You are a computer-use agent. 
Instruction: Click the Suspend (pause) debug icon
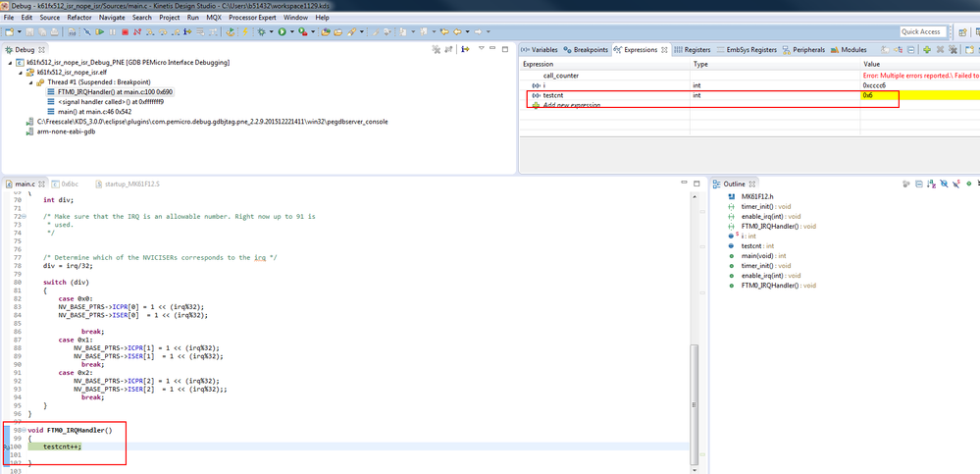(113, 31)
